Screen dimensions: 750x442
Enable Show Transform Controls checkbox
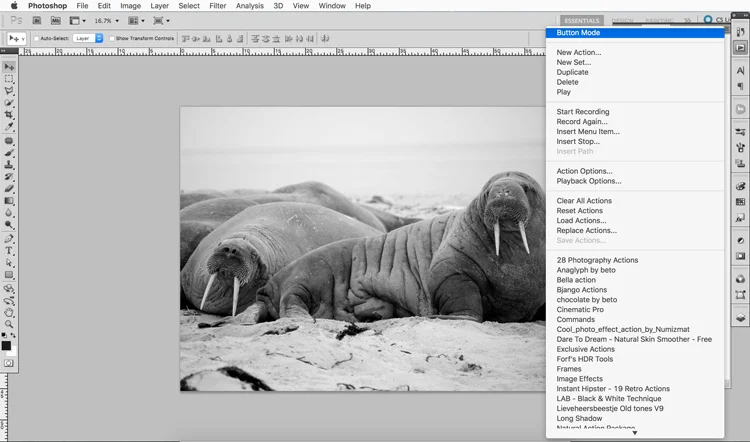coord(112,39)
